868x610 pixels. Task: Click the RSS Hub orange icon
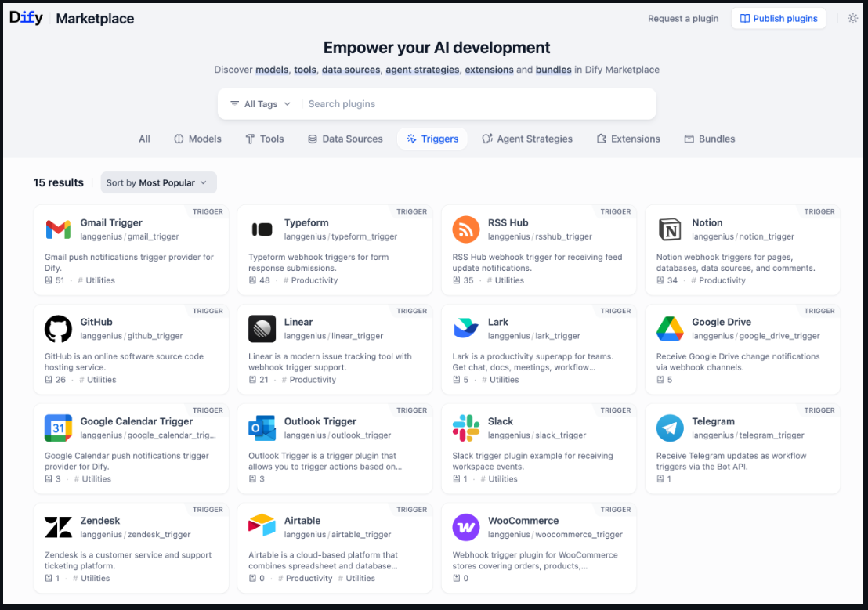[466, 229]
